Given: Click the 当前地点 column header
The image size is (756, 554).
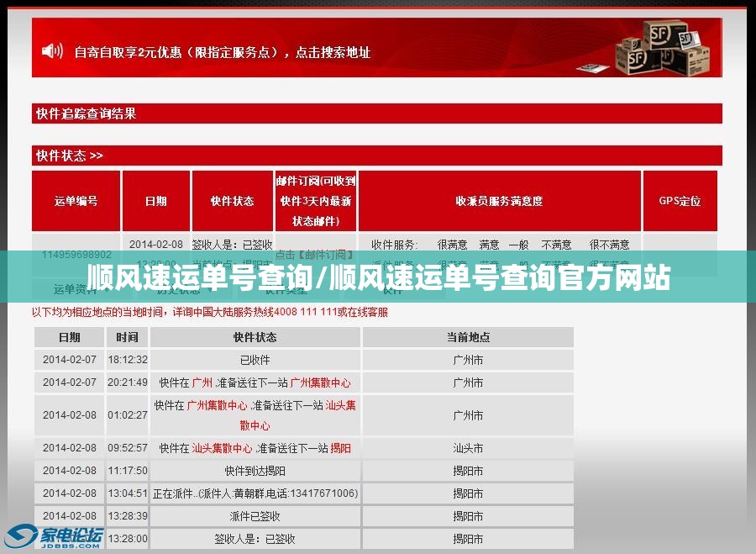Looking at the screenshot, I should (468, 337).
